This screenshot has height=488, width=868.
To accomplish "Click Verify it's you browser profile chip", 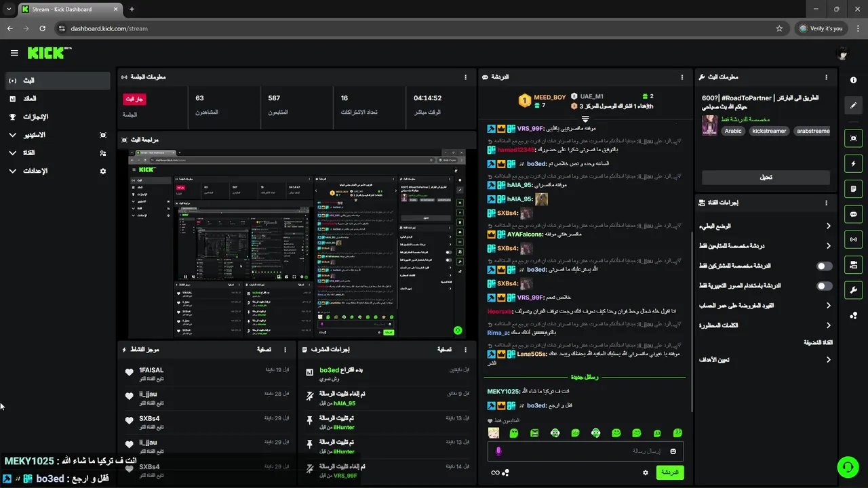I will 821,28.
